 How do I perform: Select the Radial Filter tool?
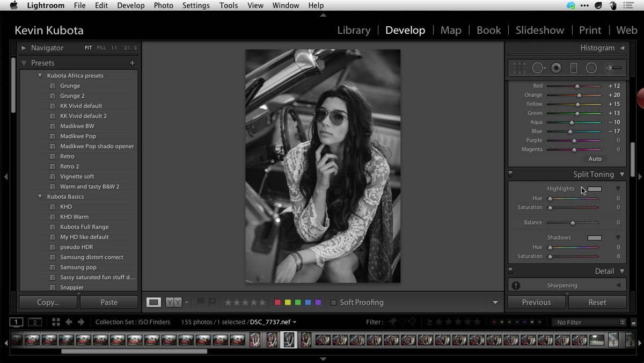click(591, 68)
